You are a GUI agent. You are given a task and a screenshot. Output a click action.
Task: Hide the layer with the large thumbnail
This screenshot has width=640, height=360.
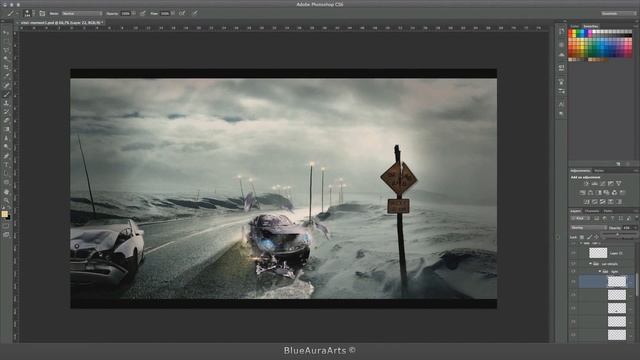pos(573,253)
